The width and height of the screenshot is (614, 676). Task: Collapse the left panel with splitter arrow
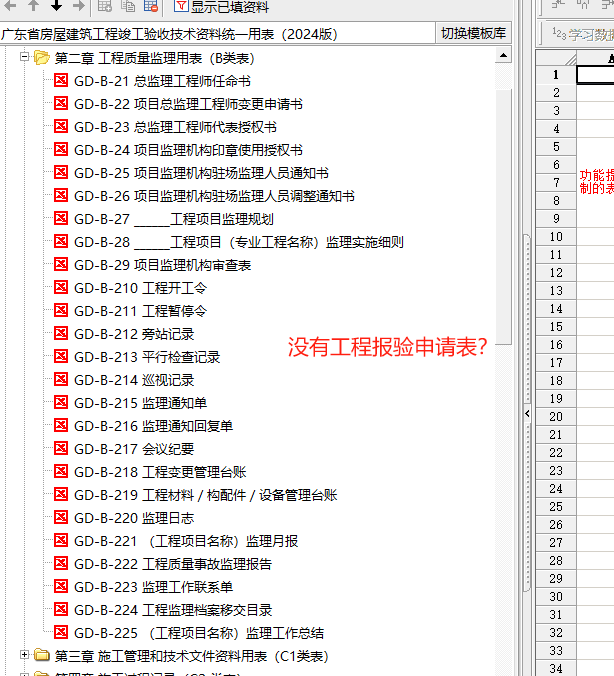tap(527, 413)
